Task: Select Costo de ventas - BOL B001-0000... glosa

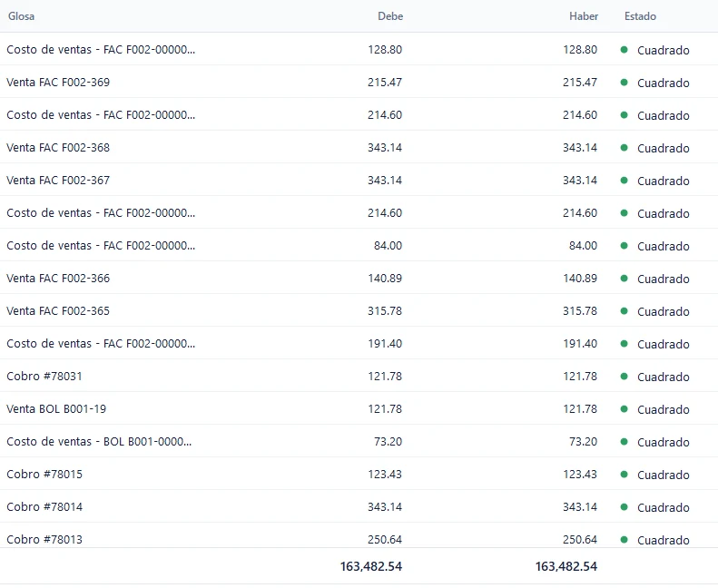Action: coord(99,442)
